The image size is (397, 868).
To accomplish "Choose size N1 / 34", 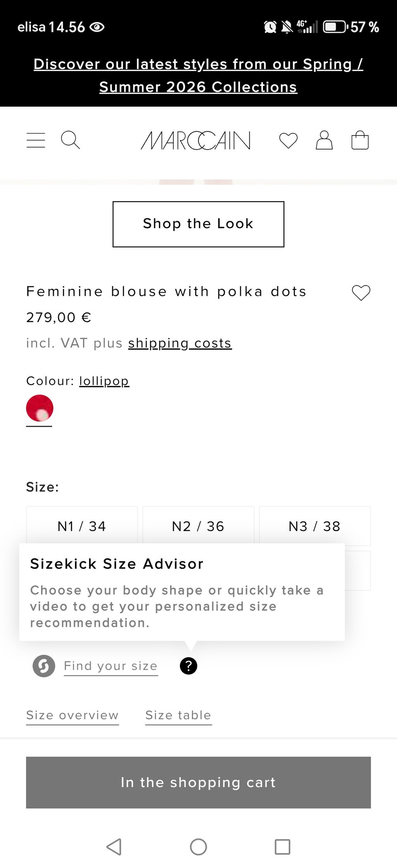I will coord(82,526).
